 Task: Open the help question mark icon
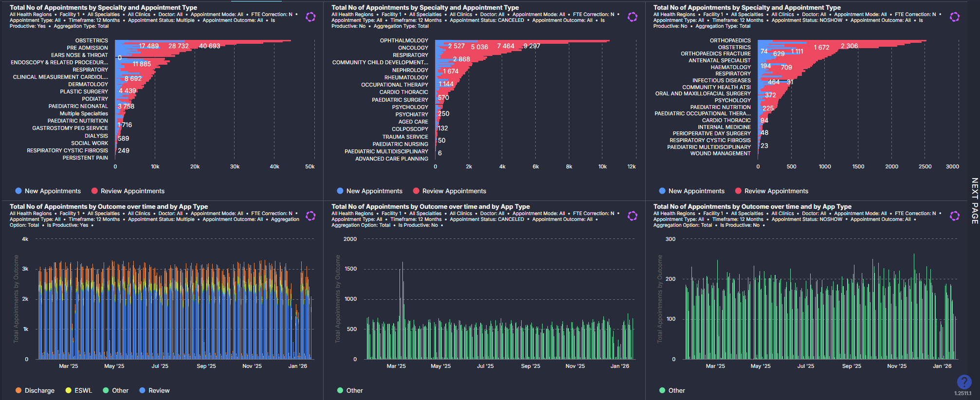pos(963,382)
